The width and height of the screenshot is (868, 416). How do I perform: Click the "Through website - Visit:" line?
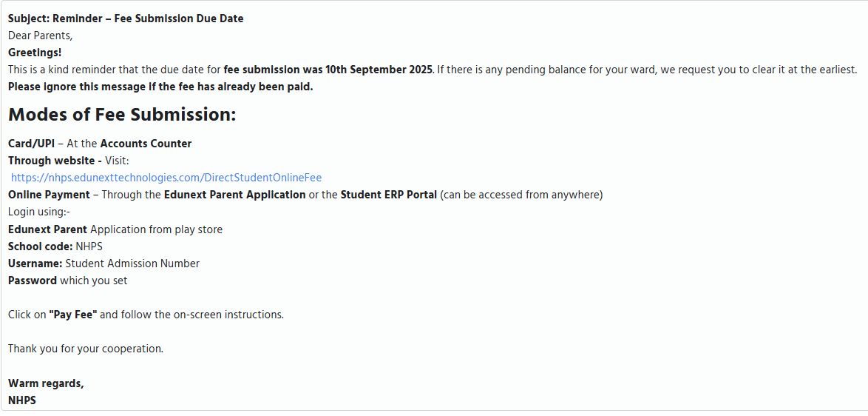coord(69,161)
